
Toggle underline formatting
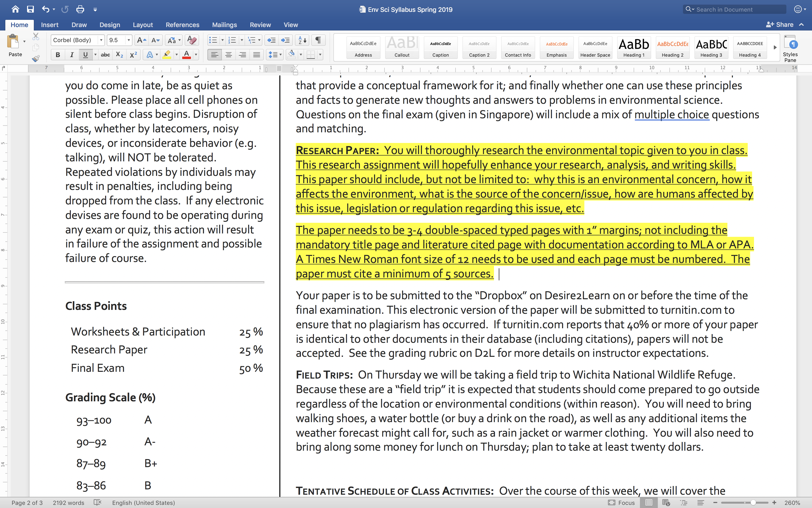coord(86,55)
